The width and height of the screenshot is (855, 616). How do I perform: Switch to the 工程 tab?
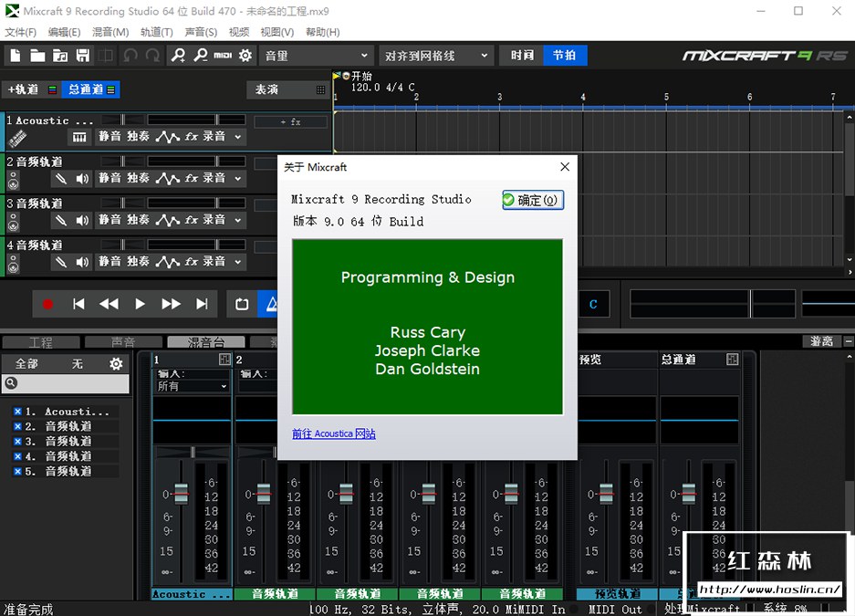coord(41,342)
